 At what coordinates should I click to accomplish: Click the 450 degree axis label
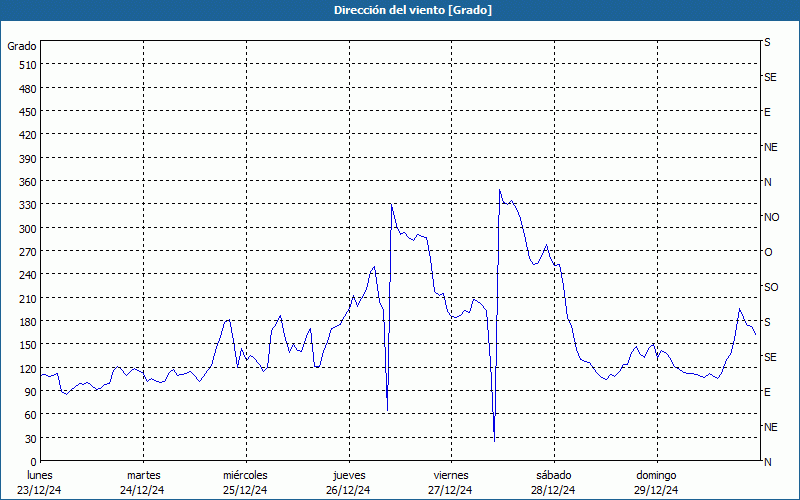(28, 112)
